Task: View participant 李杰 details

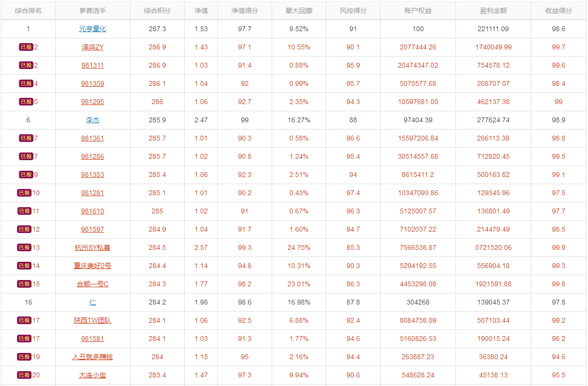Action: (93, 120)
